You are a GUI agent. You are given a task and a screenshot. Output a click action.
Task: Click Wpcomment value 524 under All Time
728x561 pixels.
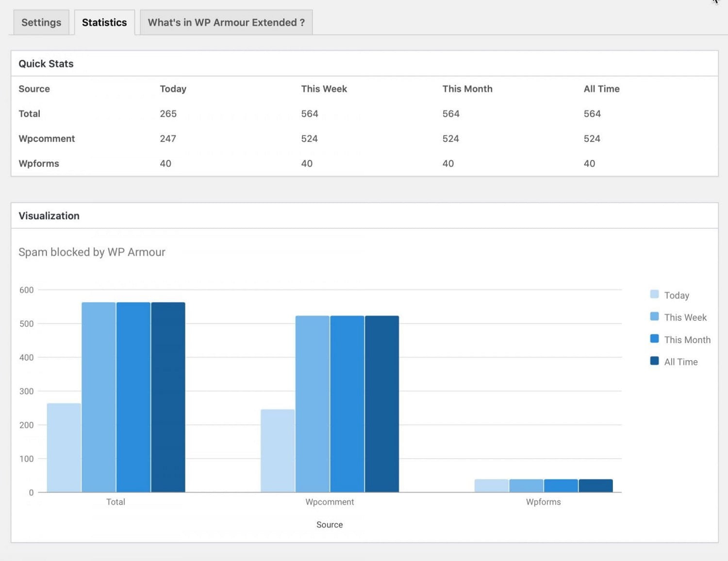pyautogui.click(x=592, y=139)
